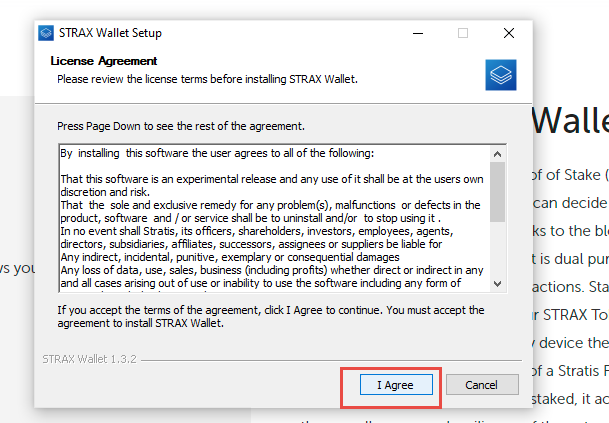Image resolution: width=609 pixels, height=423 pixels.
Task: Click the "Please review the license terms" subtitle
Action: [207, 78]
